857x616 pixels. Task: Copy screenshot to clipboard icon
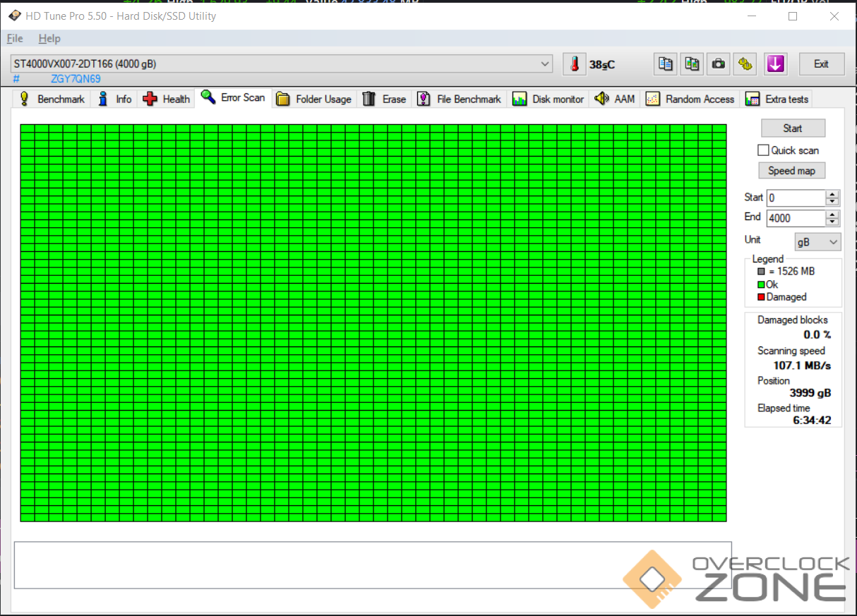click(x=692, y=64)
